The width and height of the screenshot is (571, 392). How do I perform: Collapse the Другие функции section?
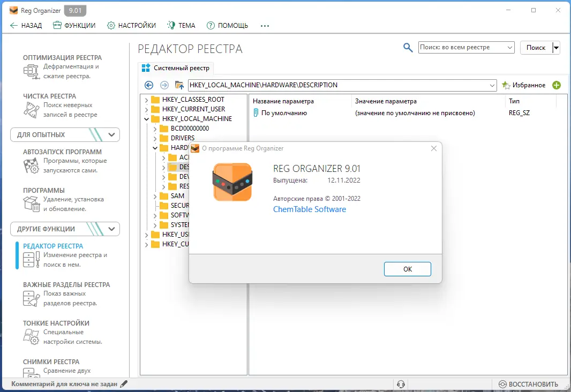(111, 229)
